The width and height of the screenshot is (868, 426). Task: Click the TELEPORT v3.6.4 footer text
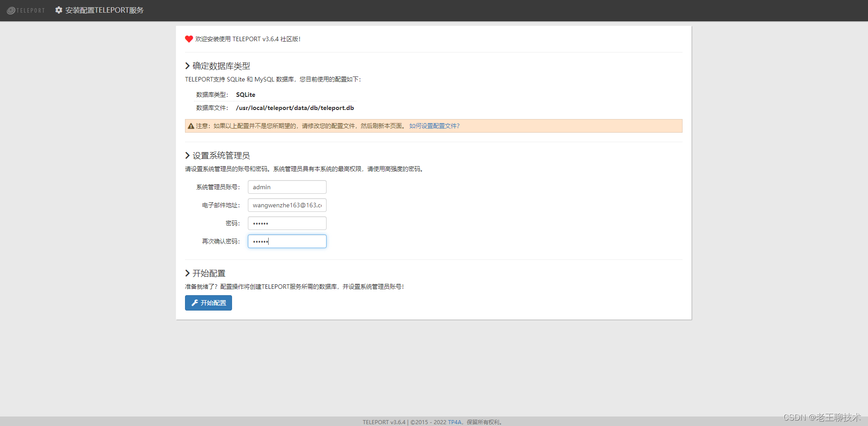(384, 422)
